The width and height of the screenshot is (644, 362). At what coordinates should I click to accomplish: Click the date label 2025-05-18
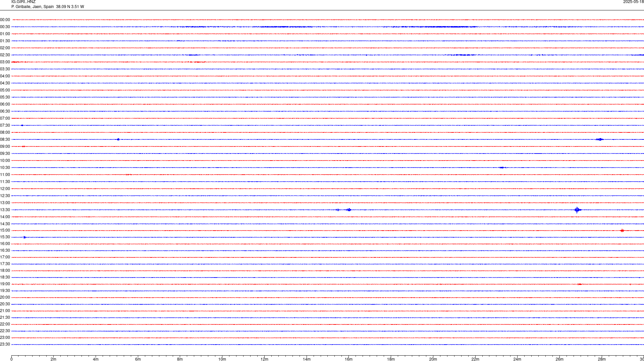pos(633,2)
